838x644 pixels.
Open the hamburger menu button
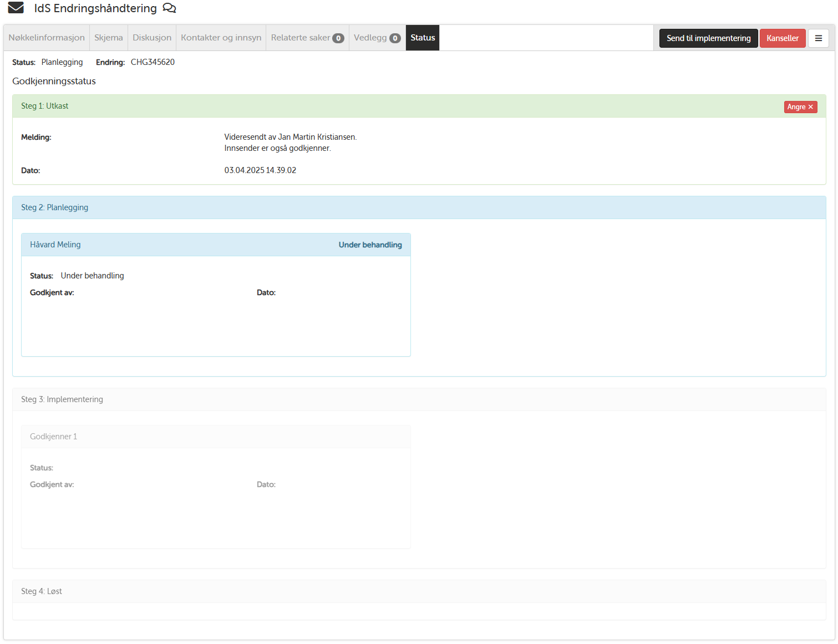(x=818, y=38)
